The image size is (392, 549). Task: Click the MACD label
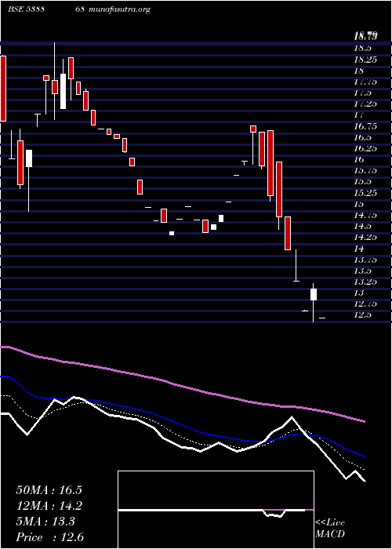(330, 534)
